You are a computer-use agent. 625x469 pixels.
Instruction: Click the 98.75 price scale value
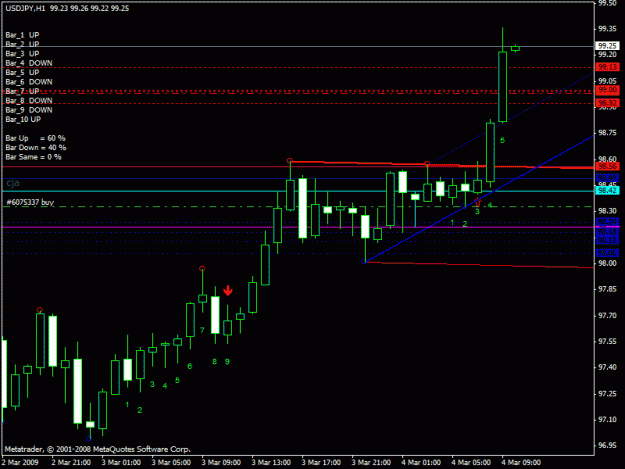coord(607,133)
